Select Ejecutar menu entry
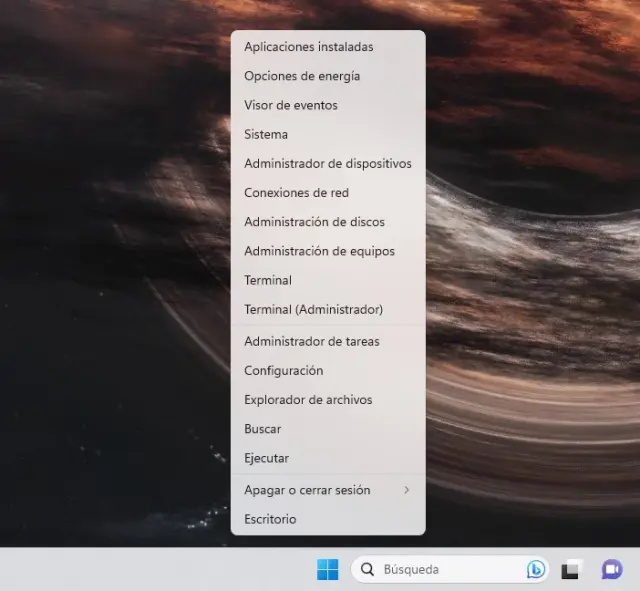This screenshot has width=640, height=591. tap(267, 458)
